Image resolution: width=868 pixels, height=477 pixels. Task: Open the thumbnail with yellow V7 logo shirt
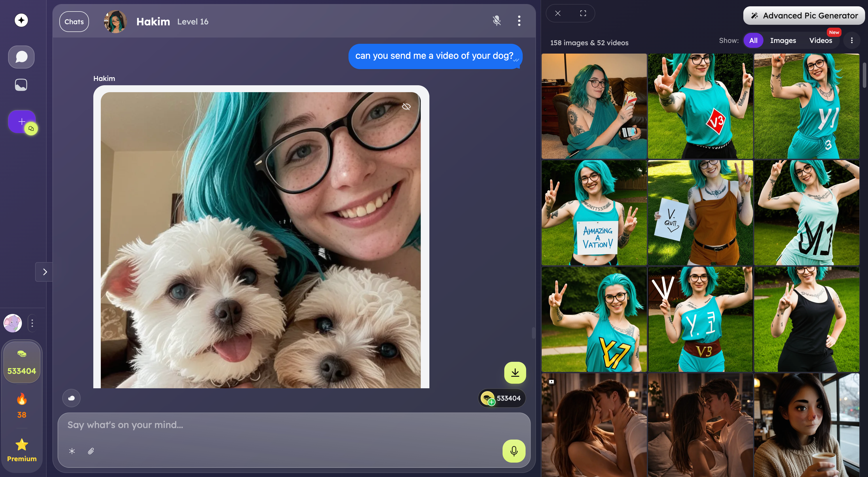[x=594, y=319]
